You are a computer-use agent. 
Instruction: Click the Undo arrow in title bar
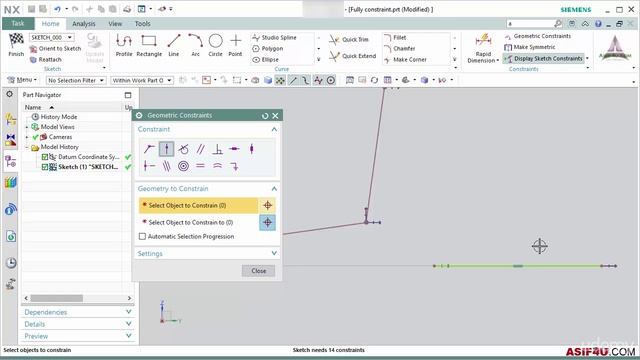coord(58,9)
